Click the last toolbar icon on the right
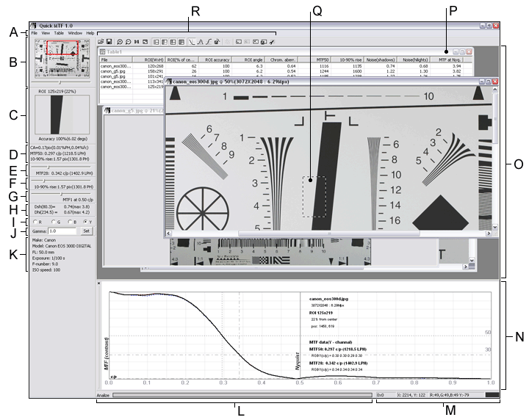 [x=272, y=42]
